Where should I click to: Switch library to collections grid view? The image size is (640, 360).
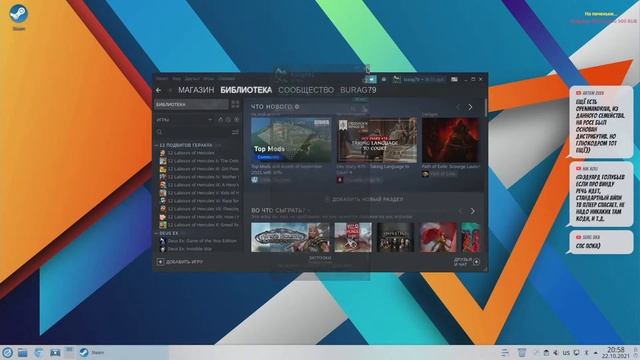[235, 104]
